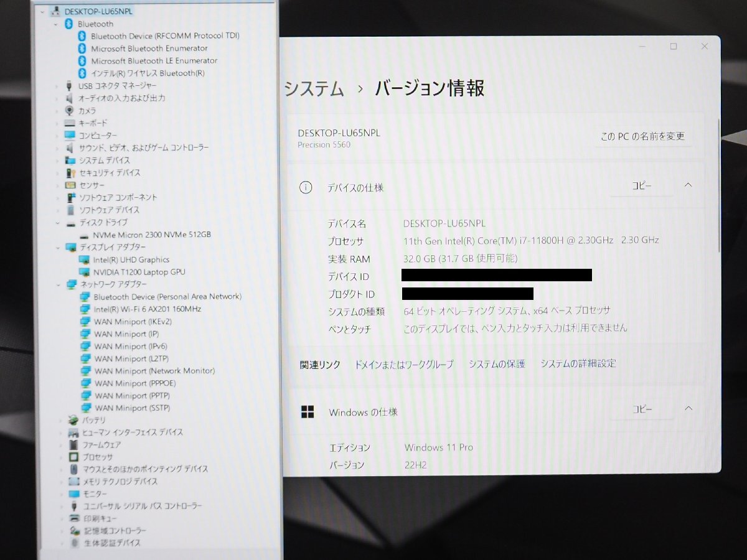This screenshot has height=560, width=747.
Task: Collapse the Windows の仕様 section chevron
Action: coord(688,408)
